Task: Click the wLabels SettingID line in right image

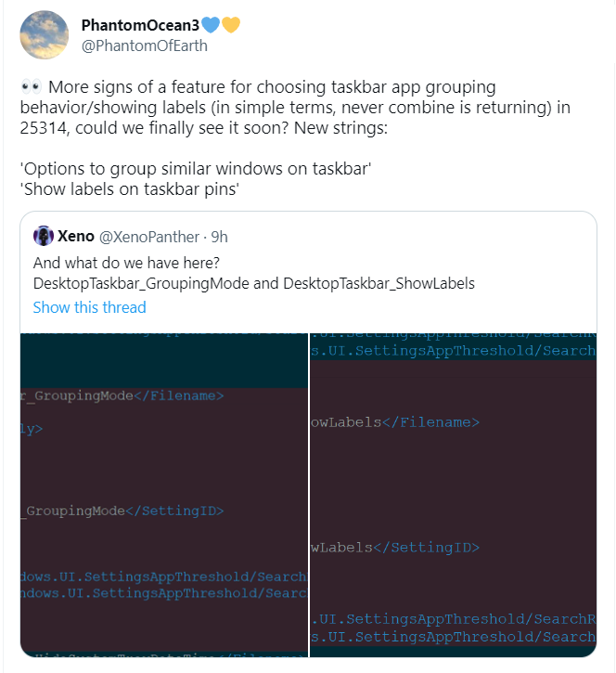Action: click(x=395, y=548)
